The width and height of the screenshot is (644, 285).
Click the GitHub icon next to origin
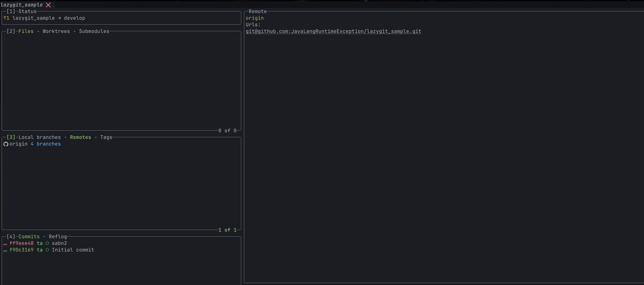6,144
